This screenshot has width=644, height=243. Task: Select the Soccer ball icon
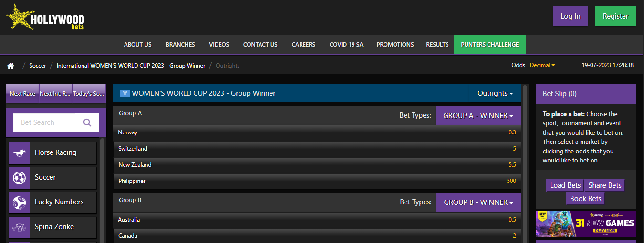[x=20, y=178]
